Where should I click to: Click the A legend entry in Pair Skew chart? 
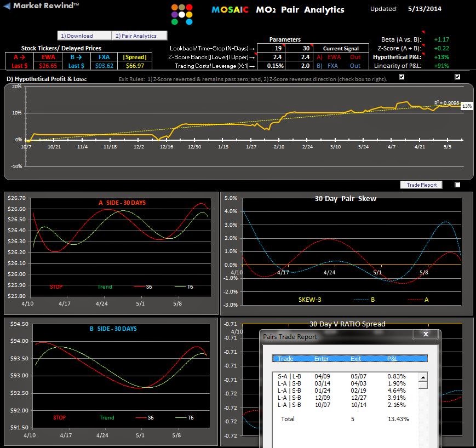418,300
